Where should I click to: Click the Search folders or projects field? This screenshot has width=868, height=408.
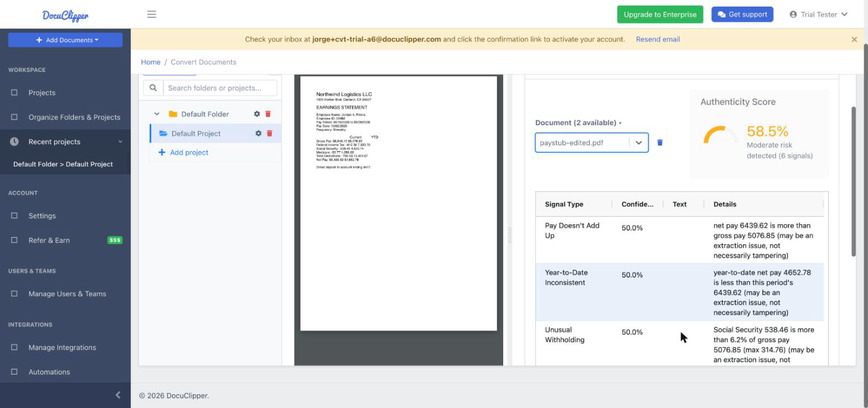tap(220, 88)
